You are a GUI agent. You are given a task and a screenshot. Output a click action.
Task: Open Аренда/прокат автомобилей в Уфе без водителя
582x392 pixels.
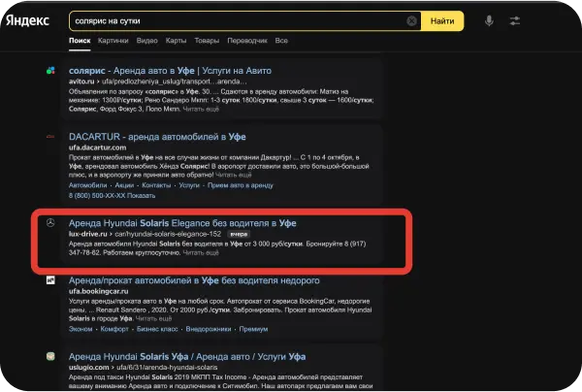pyautogui.click(x=194, y=280)
